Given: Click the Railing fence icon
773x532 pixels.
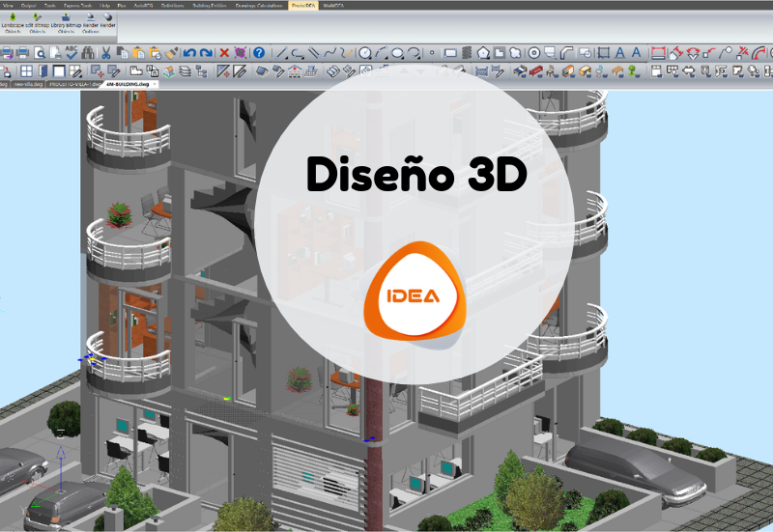Looking at the screenshot, I should point(481,71).
